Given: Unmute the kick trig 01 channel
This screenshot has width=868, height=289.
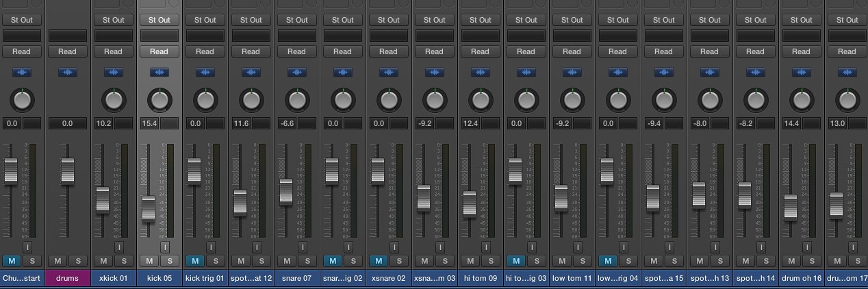Looking at the screenshot, I should (195, 261).
